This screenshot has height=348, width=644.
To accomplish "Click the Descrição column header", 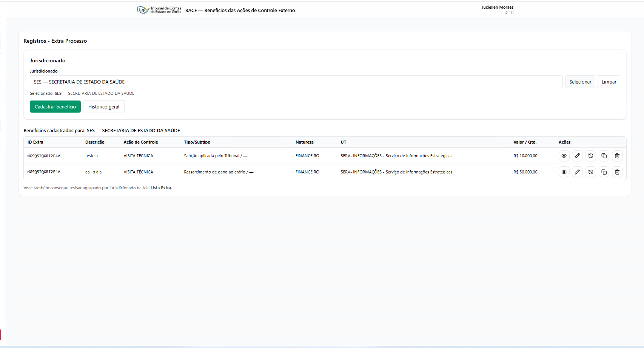I will [95, 142].
